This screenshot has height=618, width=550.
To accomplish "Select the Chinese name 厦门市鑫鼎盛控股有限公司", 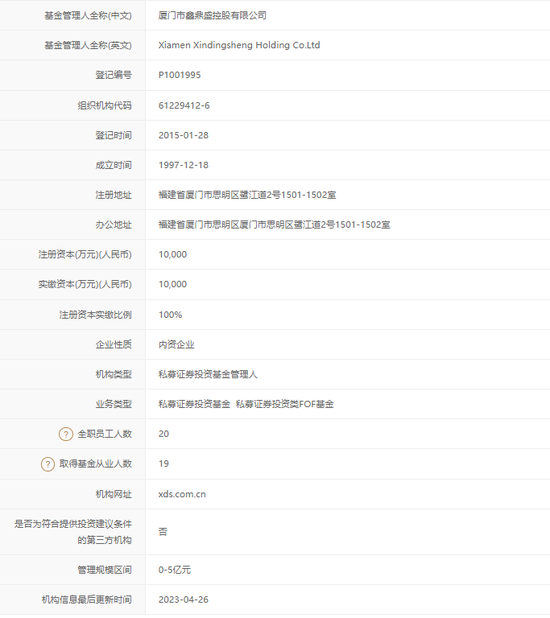I will click(212, 15).
